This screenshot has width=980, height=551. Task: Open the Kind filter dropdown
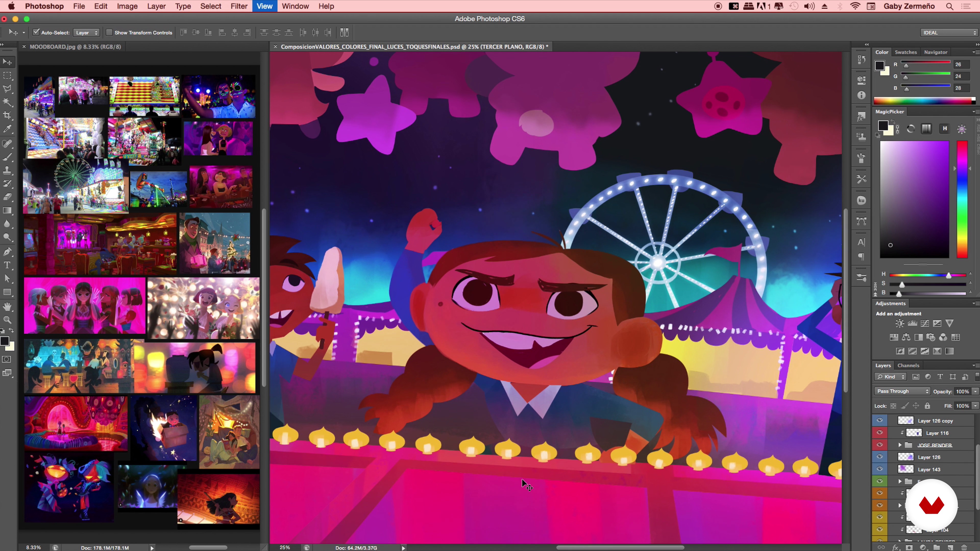tap(891, 377)
